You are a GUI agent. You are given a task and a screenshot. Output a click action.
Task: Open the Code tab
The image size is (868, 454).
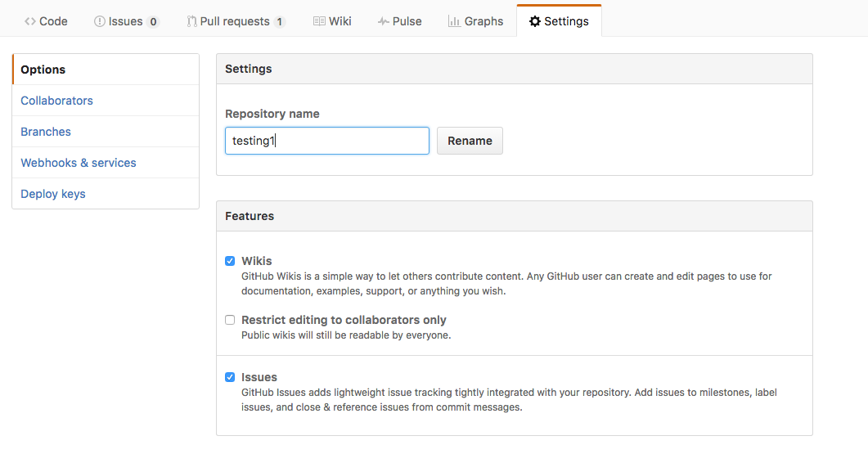coord(46,21)
